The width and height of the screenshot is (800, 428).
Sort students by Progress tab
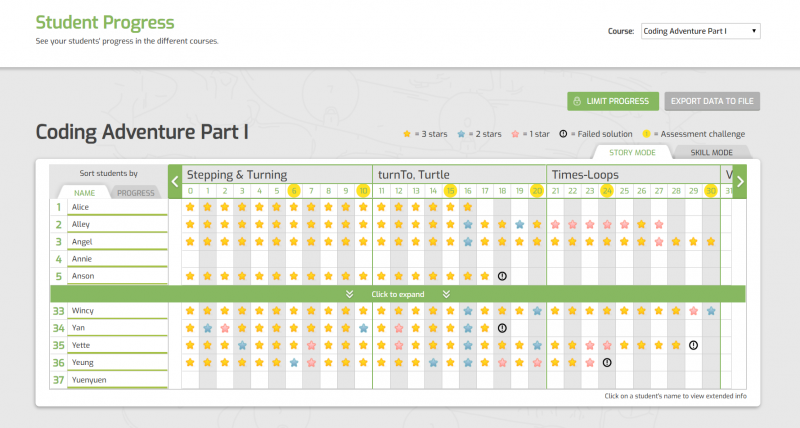pos(136,193)
